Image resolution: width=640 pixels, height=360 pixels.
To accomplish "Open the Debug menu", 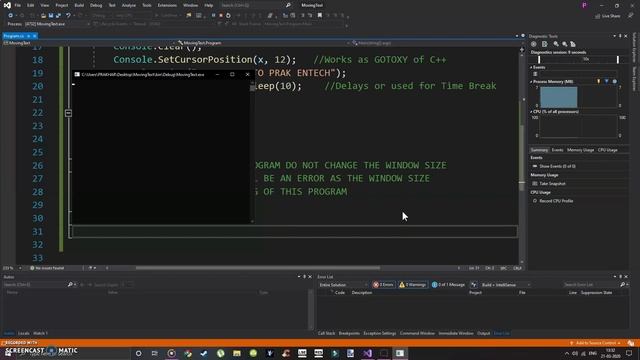I will [x=96, y=5].
